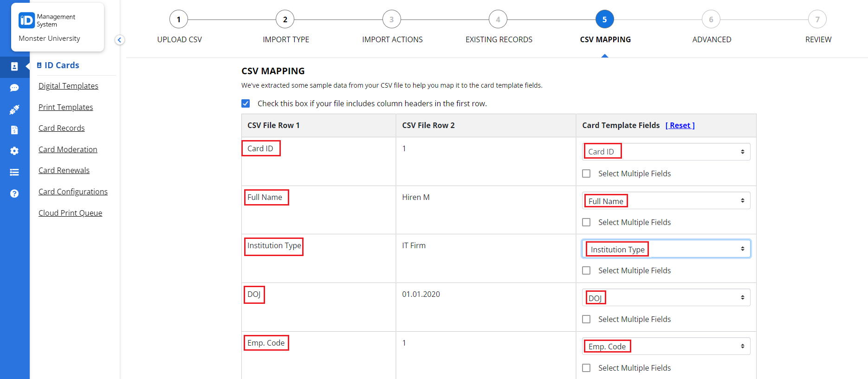Go to step 7 Review
Screen dimensions: 868x379
tap(817, 19)
